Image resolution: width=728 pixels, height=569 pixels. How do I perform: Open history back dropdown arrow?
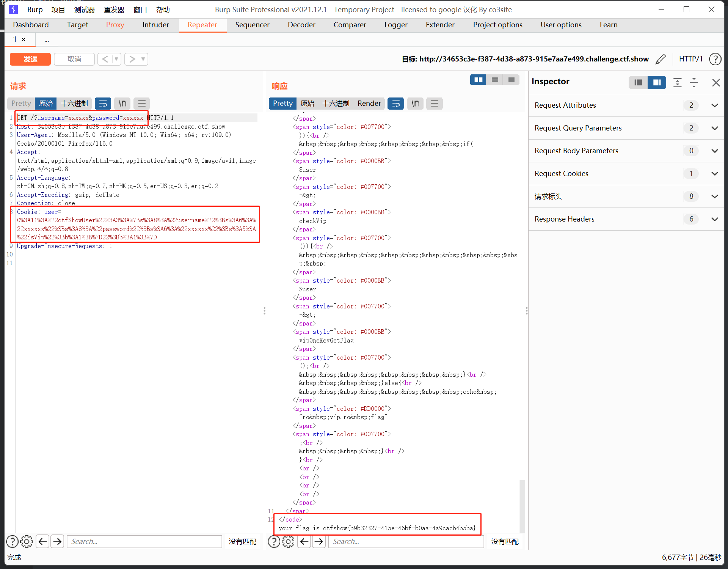point(116,59)
